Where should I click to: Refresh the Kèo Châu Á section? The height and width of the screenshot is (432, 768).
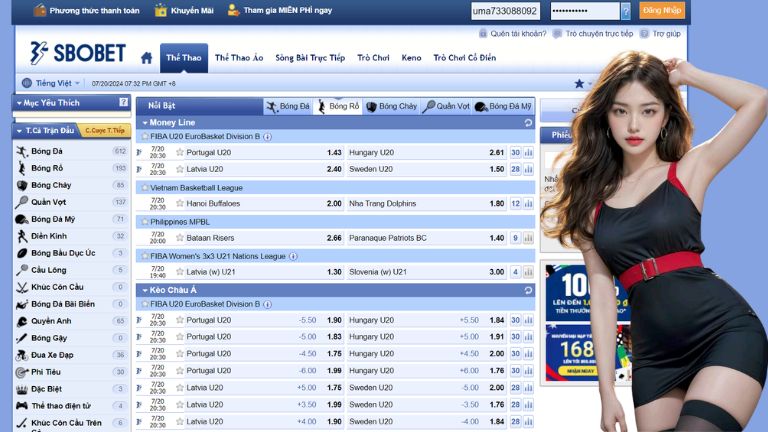click(528, 290)
